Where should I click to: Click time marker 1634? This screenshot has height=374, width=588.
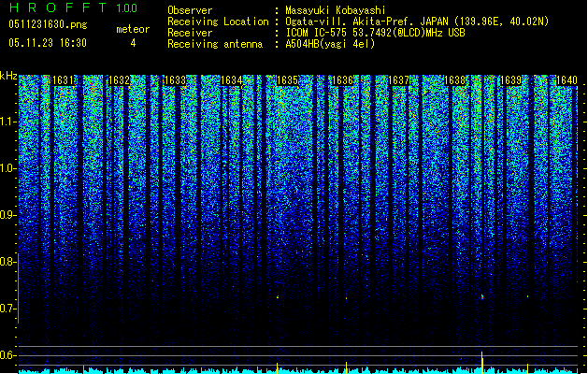click(x=232, y=80)
